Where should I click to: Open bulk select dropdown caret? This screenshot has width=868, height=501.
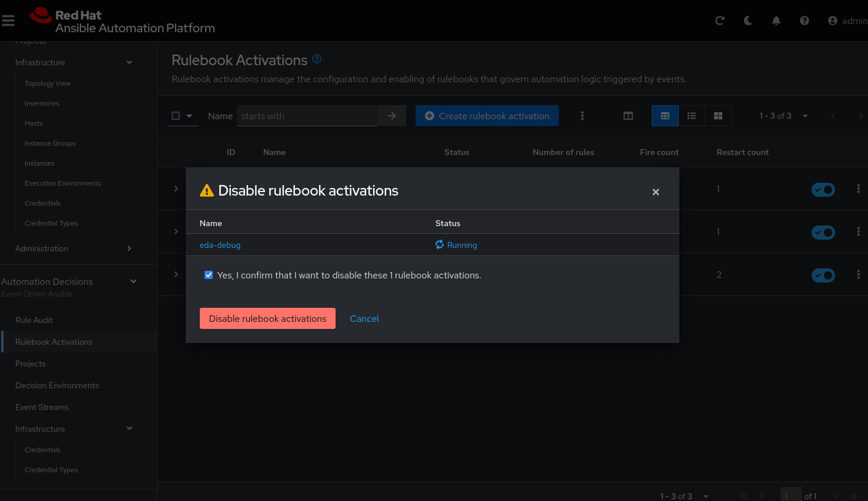pos(189,116)
